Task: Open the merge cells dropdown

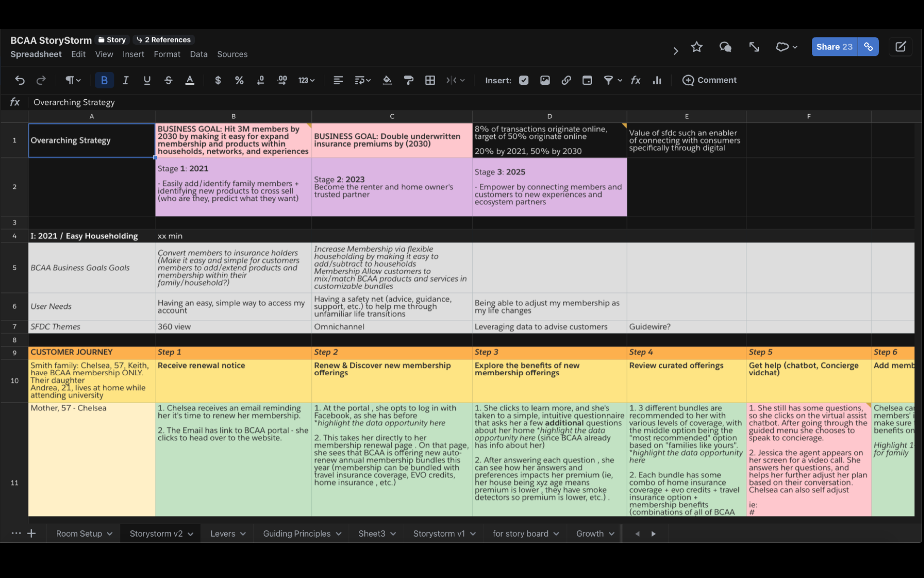Action: 455,80
